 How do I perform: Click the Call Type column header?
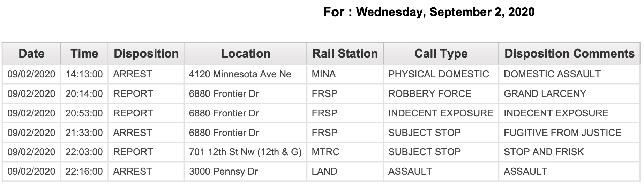point(441,53)
